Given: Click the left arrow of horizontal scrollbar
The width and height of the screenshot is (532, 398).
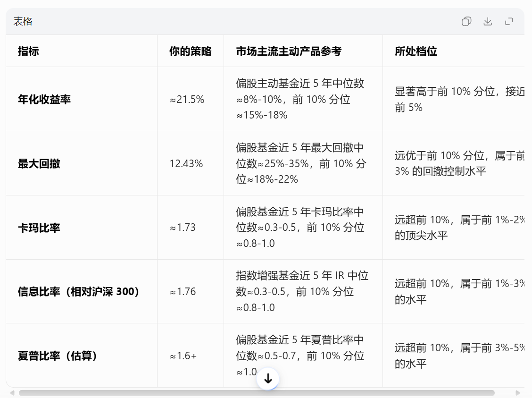Looking at the screenshot, I should click(13, 393).
